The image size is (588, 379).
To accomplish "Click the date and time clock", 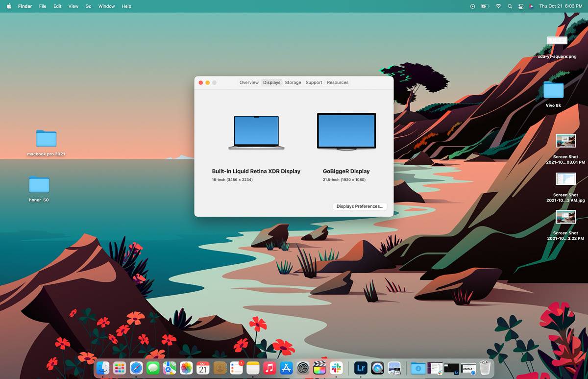I will [x=561, y=6].
